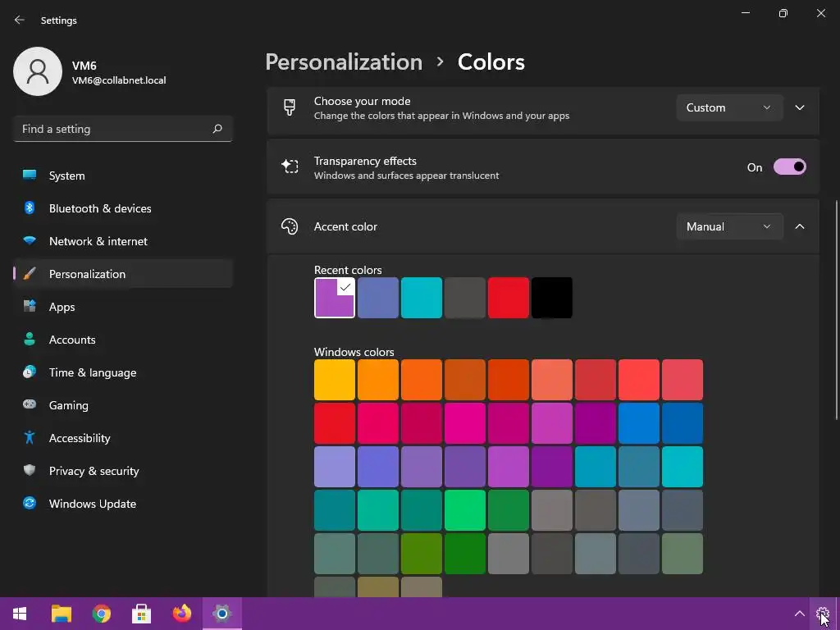Open File Explorer from the taskbar
This screenshot has height=630, width=840.
(x=61, y=614)
